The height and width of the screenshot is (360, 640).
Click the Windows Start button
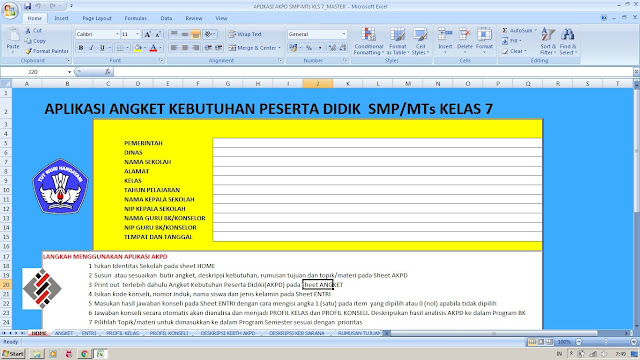[13, 353]
